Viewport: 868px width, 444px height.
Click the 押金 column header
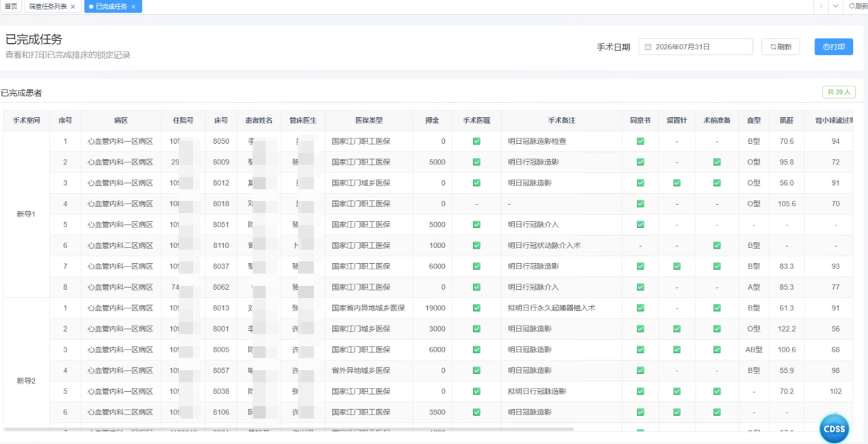coord(432,120)
